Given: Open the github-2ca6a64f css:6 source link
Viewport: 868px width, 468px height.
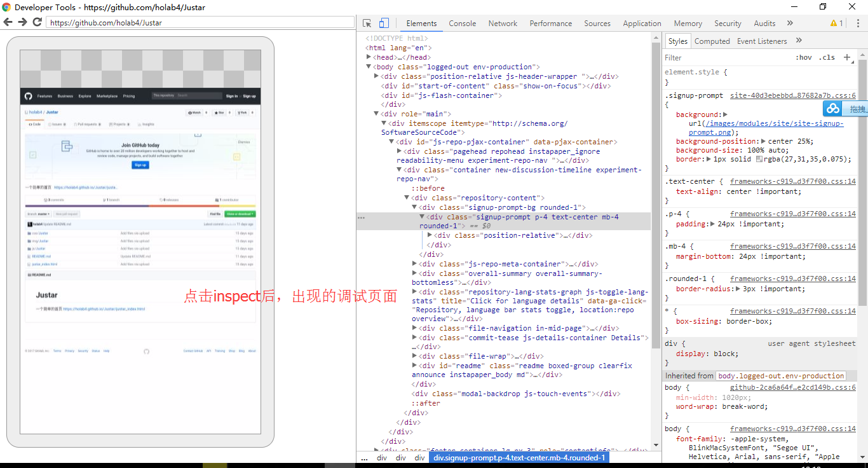Looking at the screenshot, I should (793, 387).
